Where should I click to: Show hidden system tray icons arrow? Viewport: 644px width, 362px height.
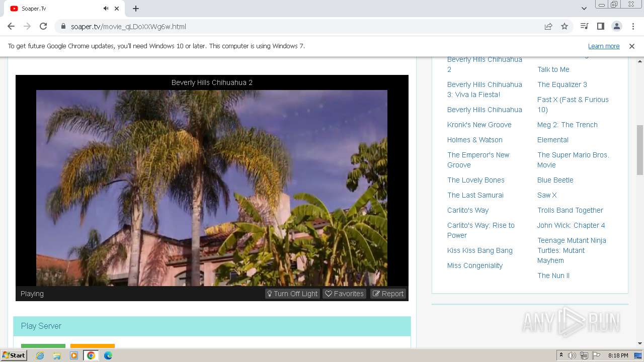[x=561, y=355]
